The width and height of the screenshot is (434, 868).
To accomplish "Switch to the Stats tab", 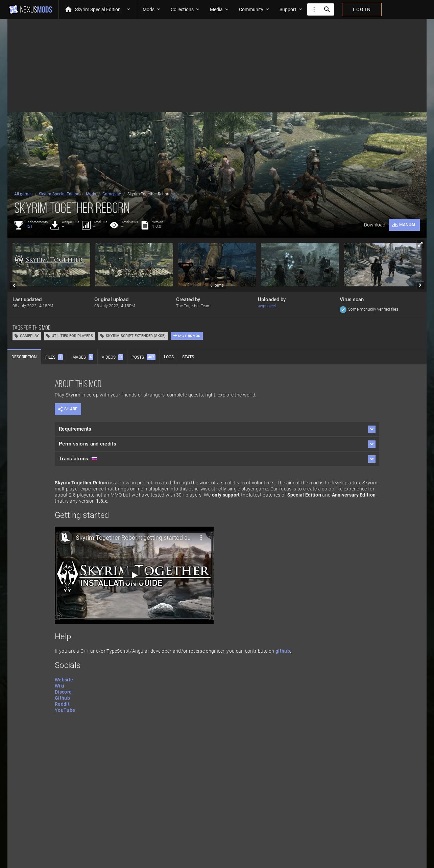I will pos(188,357).
